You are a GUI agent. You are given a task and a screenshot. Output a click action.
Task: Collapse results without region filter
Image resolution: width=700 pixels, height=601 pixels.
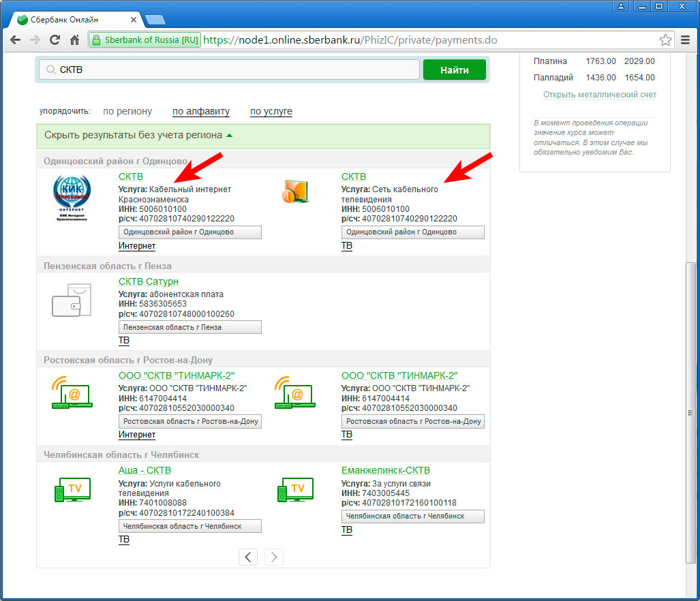263,136
